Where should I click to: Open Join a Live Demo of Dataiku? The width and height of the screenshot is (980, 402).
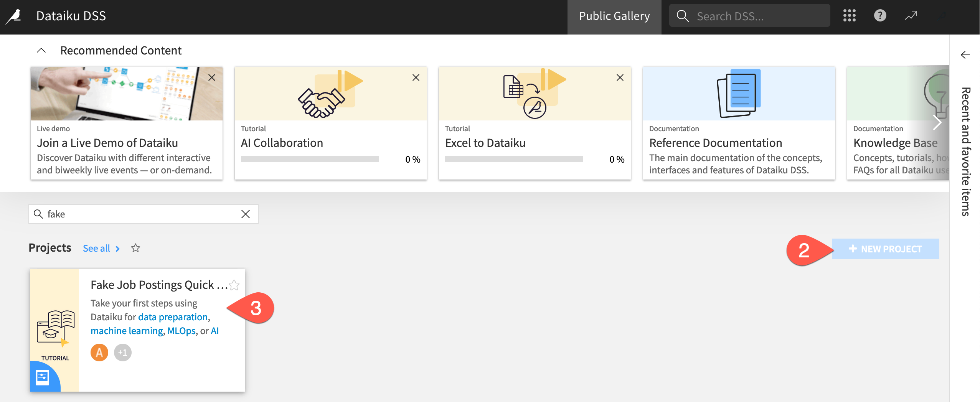[107, 143]
